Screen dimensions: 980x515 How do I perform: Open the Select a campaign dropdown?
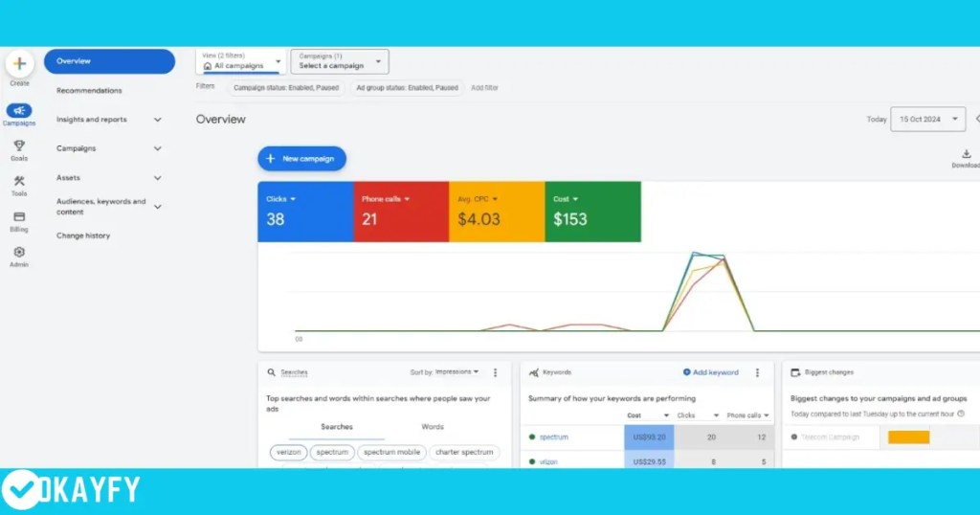coord(340,61)
